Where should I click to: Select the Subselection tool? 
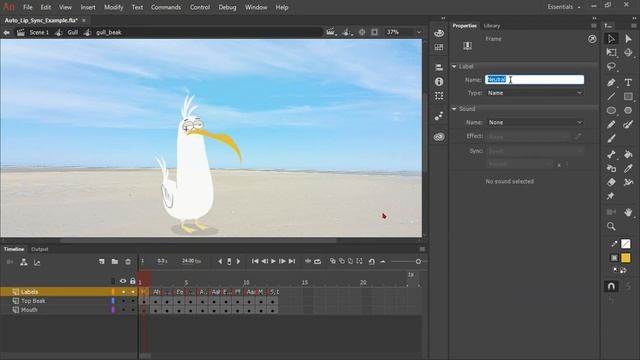(x=628, y=39)
